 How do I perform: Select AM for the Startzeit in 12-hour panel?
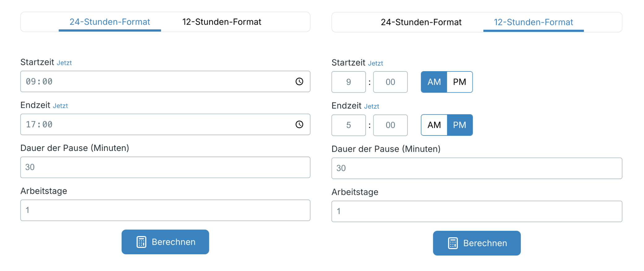pyautogui.click(x=434, y=82)
